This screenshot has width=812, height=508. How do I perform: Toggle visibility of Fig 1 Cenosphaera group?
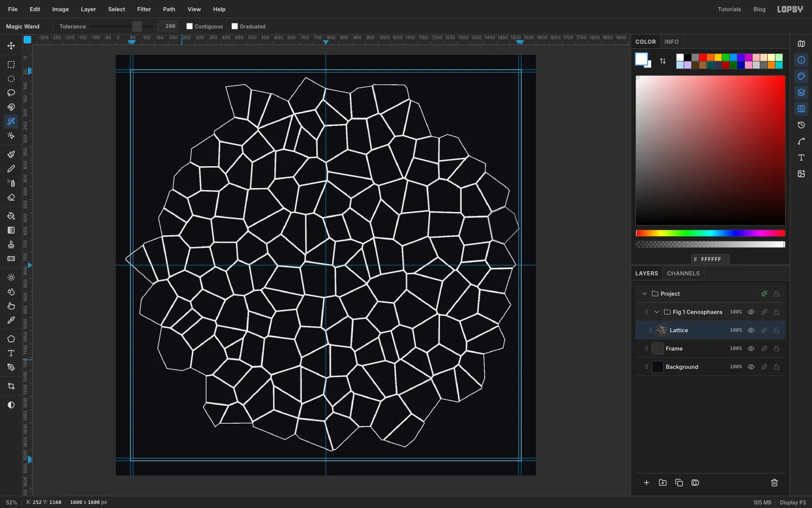point(751,312)
